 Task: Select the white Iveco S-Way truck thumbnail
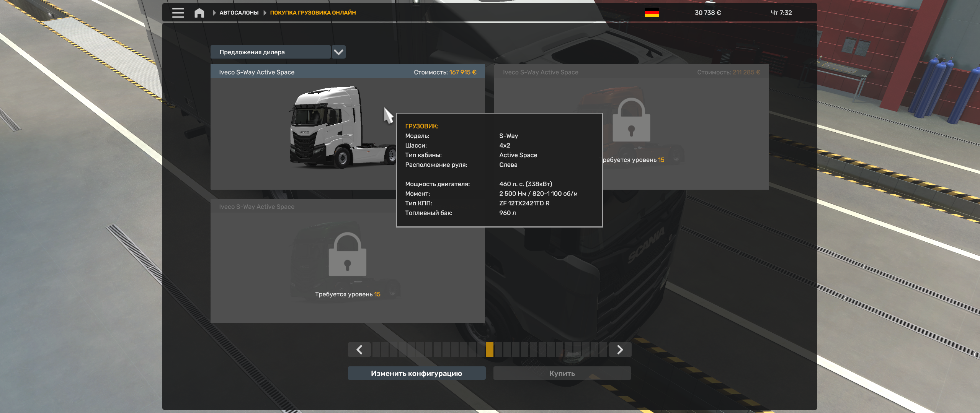(x=343, y=127)
